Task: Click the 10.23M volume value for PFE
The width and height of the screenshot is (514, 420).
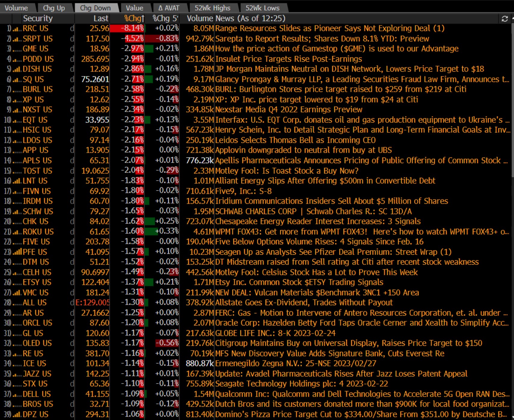Action: click(x=201, y=252)
